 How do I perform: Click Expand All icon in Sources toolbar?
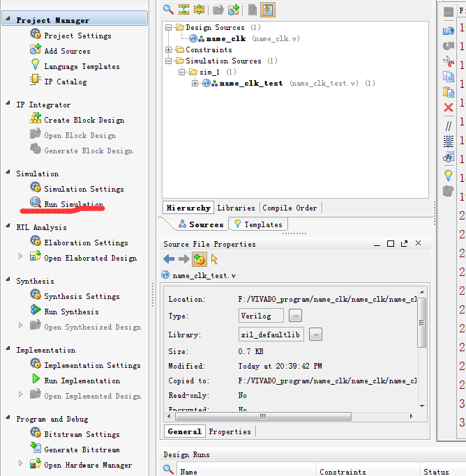pos(199,10)
